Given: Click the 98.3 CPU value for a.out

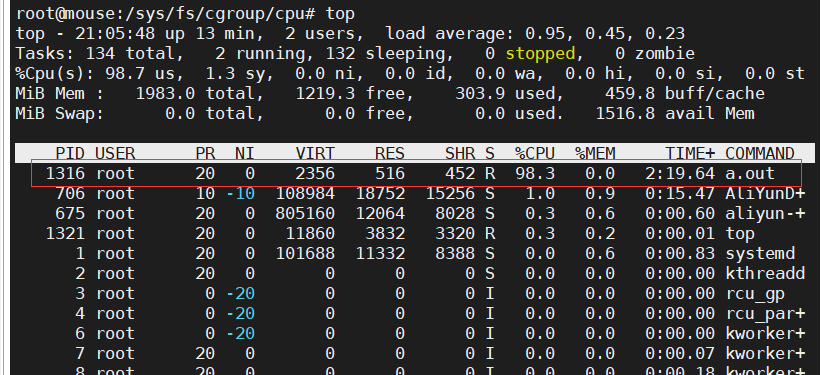Looking at the screenshot, I should (x=535, y=173).
